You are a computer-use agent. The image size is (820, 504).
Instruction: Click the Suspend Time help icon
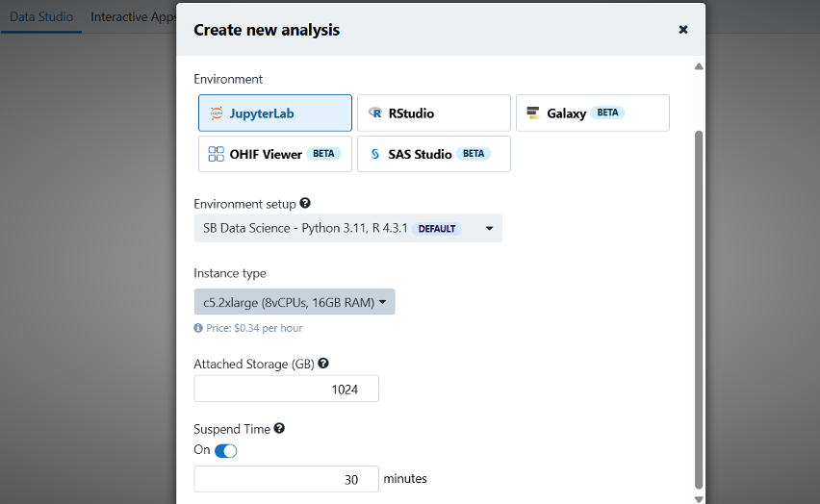point(279,428)
